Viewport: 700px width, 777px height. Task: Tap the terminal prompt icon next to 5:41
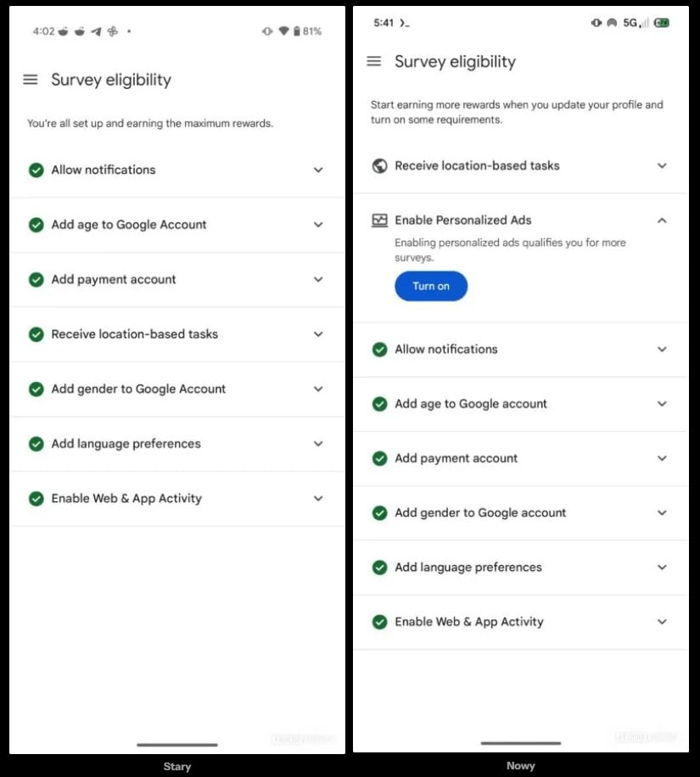click(x=405, y=23)
